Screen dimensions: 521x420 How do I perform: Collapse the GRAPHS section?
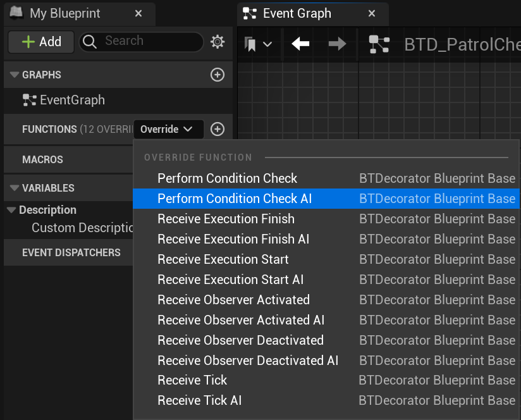tap(14, 75)
